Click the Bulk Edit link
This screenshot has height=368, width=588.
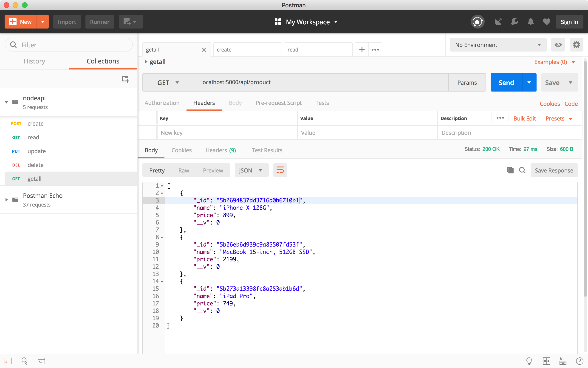[x=525, y=118]
